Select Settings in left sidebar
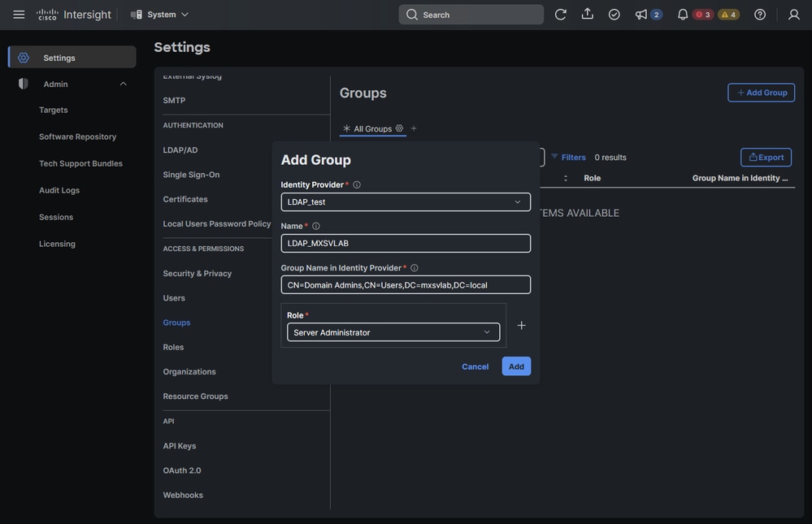 tap(72, 58)
